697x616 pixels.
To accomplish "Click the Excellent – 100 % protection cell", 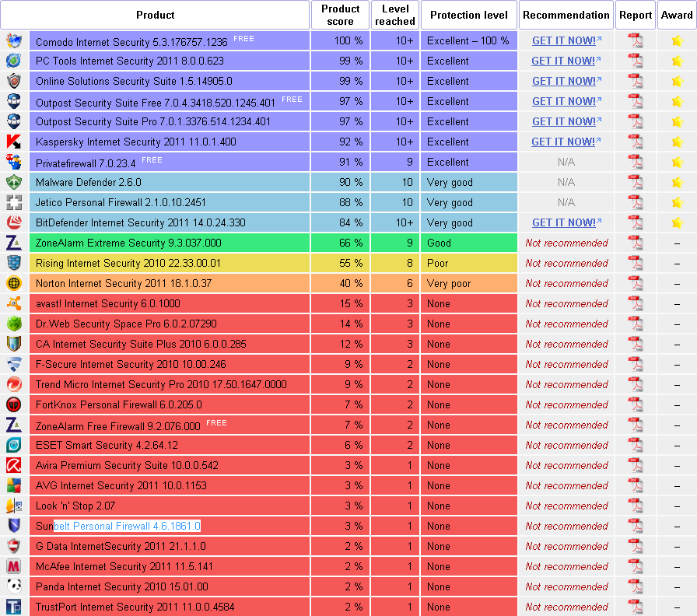I will [x=468, y=41].
